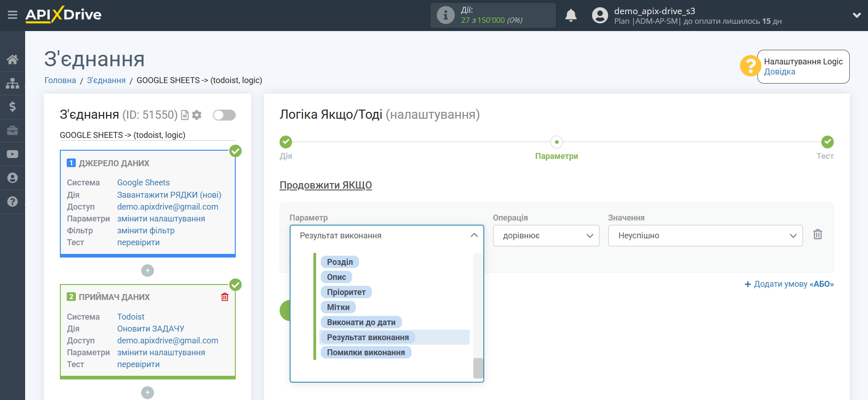Open the home icon in the sidebar
This screenshot has width=868, height=400.
(12, 59)
